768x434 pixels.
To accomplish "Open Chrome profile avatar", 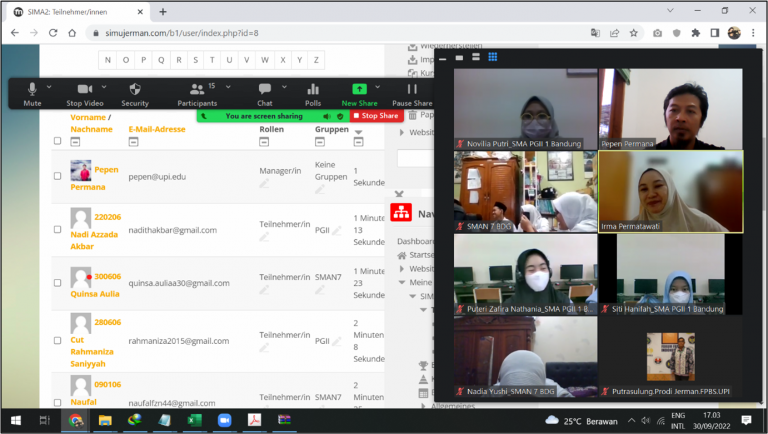I will point(734,33).
